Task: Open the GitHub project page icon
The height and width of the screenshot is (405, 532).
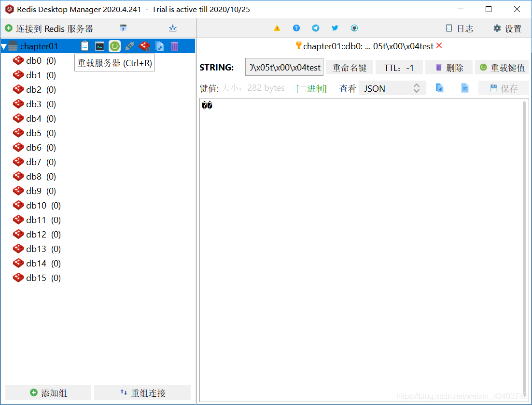Action: (354, 28)
